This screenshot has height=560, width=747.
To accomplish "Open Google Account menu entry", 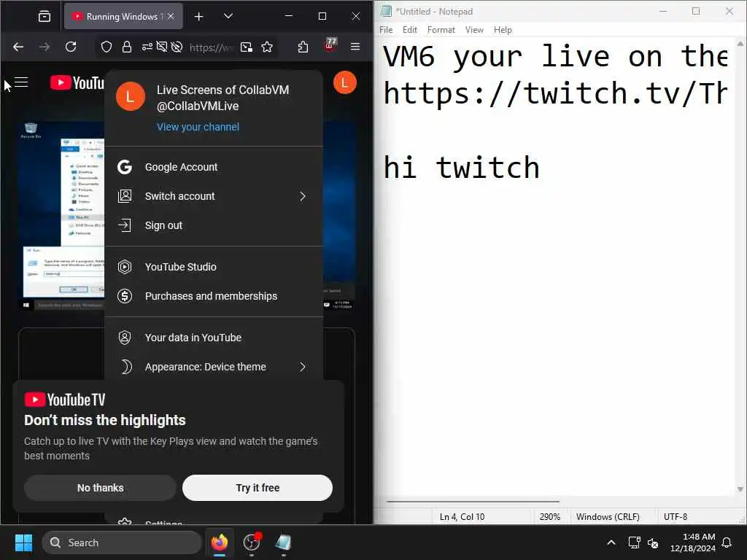I will 214,167.
